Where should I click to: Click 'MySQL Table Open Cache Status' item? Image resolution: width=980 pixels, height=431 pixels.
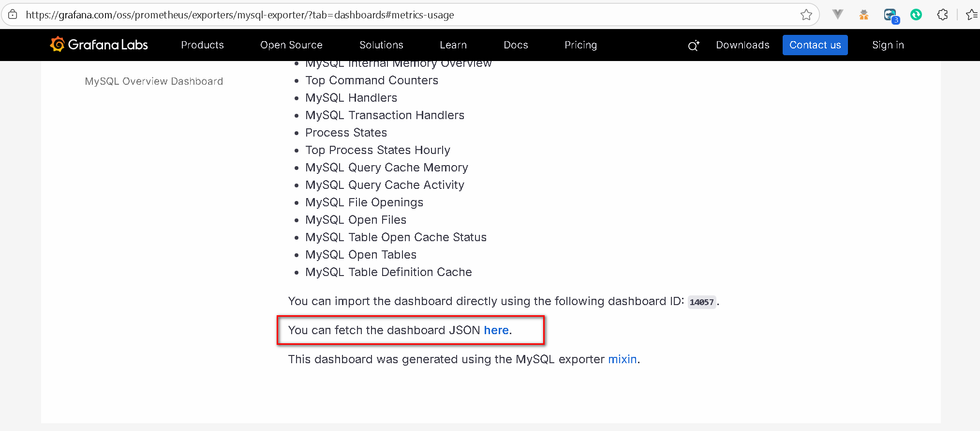click(x=396, y=237)
